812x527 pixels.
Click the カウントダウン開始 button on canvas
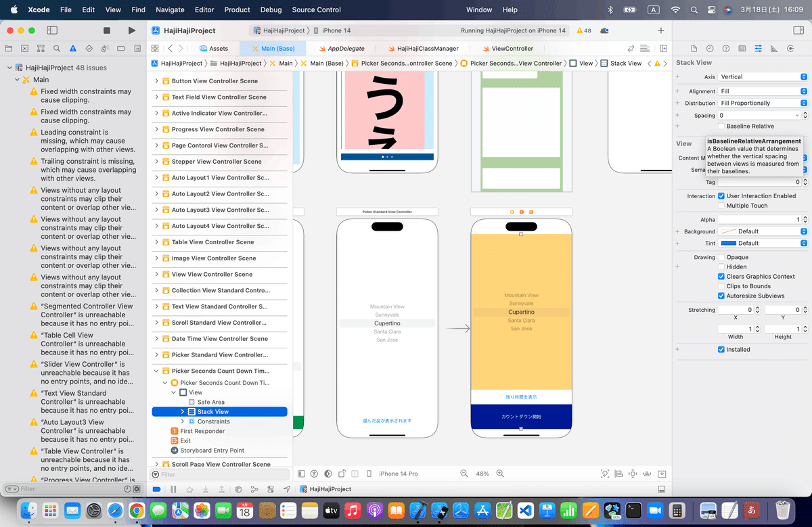(521, 417)
